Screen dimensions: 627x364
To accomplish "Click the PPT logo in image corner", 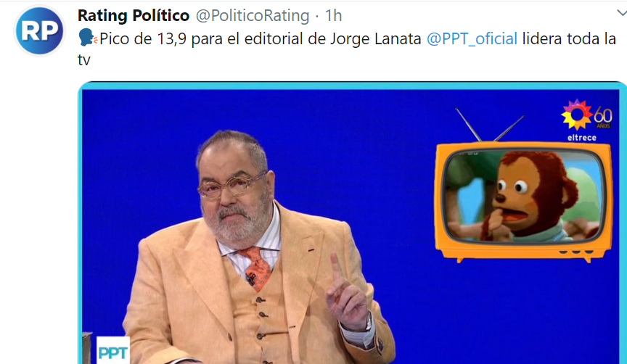I will pos(113,350).
